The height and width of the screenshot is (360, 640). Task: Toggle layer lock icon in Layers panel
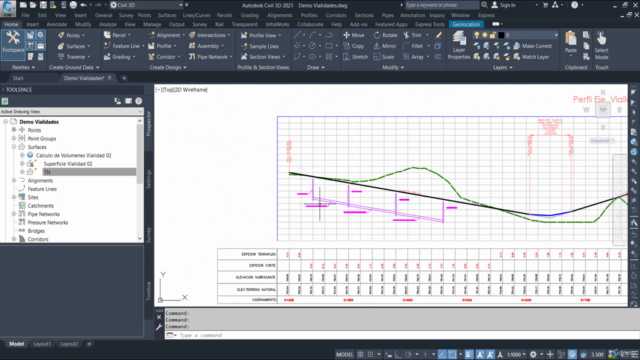(x=493, y=35)
